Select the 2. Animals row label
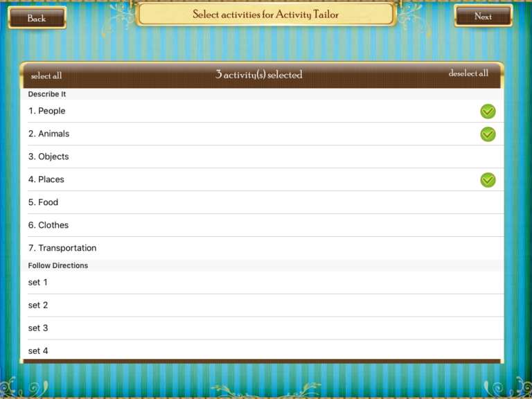This screenshot has width=532, height=399. pos(49,134)
